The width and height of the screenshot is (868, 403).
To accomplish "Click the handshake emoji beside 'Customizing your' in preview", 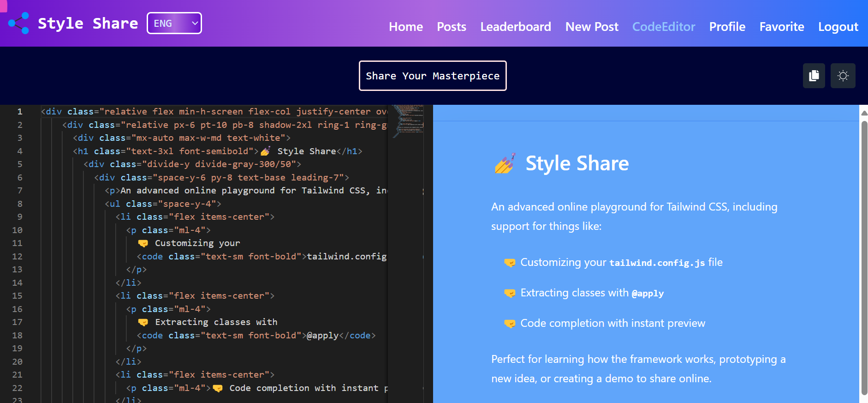I will [510, 263].
